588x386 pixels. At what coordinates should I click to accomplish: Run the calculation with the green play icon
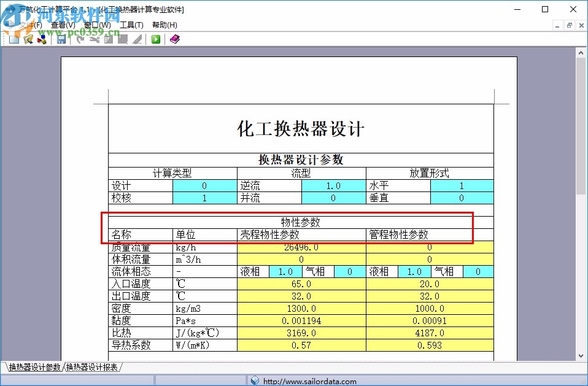tap(155, 39)
